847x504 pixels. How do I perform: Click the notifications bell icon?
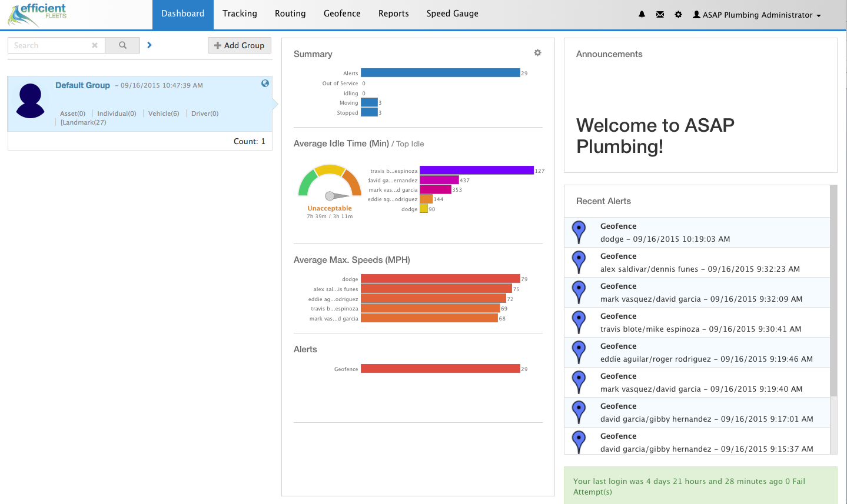pos(642,15)
